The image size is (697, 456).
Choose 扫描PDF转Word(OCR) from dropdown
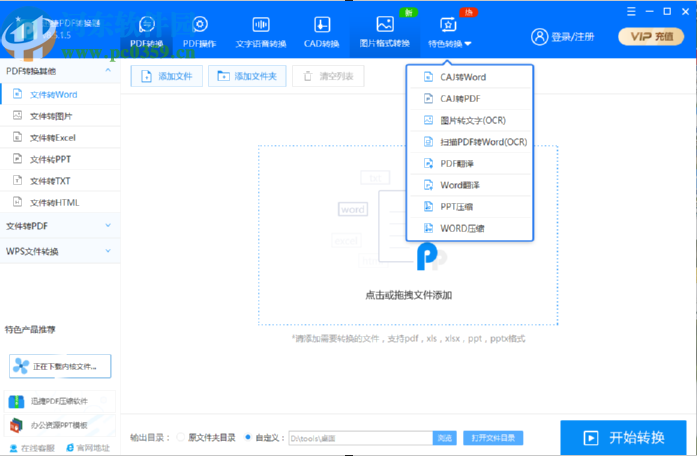[x=470, y=142]
